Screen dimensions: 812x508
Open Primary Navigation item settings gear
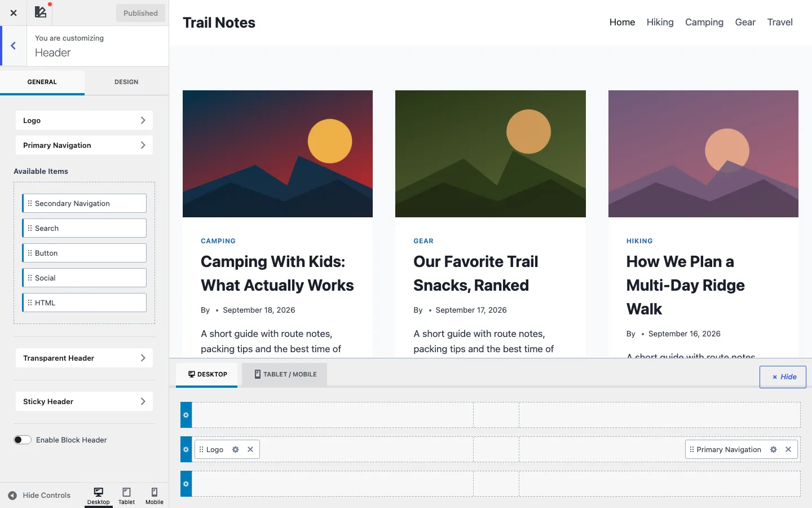774,450
